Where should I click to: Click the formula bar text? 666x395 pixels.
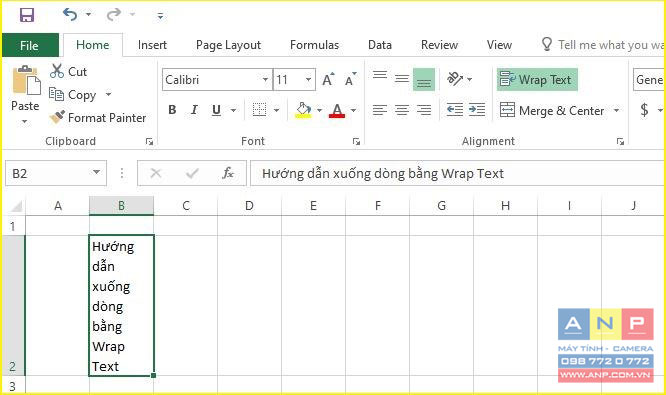coord(383,173)
